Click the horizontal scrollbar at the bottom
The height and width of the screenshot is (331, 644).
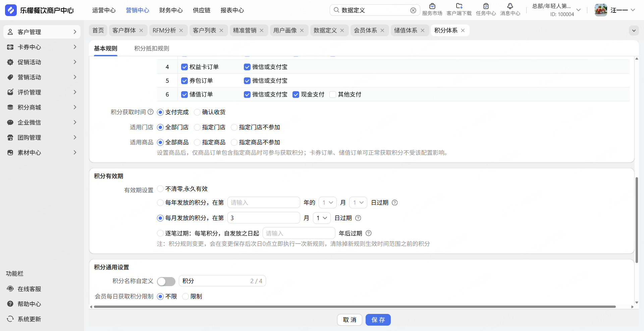tap(354, 307)
